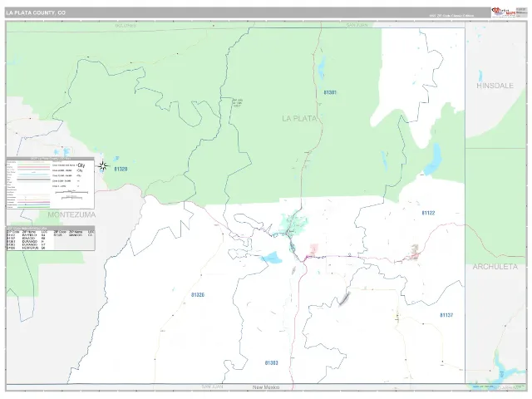The height and width of the screenshot is (399, 532).
Task: Click ZIP code label 81137
Action: (x=446, y=315)
